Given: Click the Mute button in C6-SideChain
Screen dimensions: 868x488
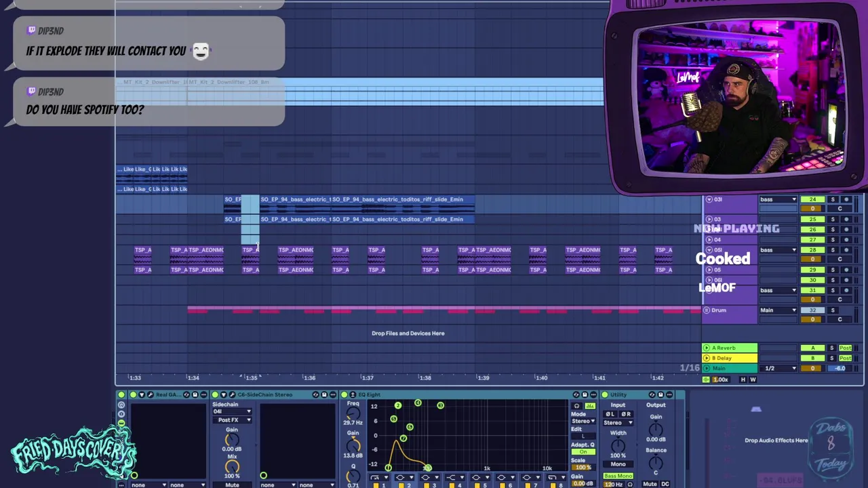Looking at the screenshot, I should coord(232,485).
